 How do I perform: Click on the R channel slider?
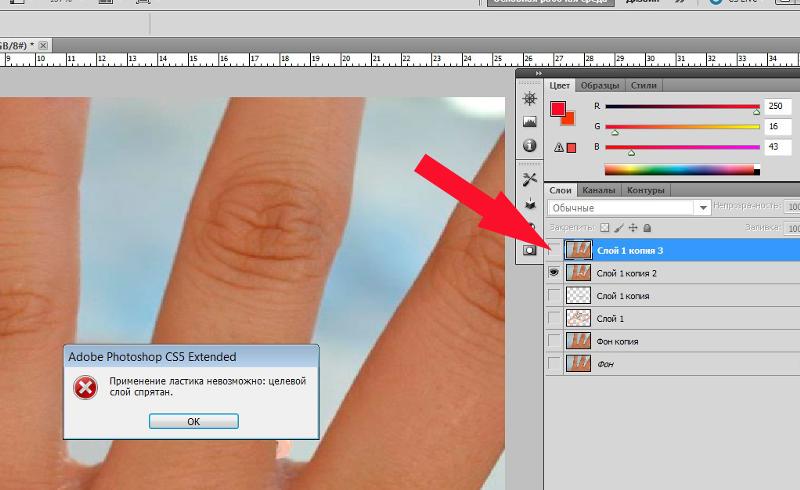point(683,107)
